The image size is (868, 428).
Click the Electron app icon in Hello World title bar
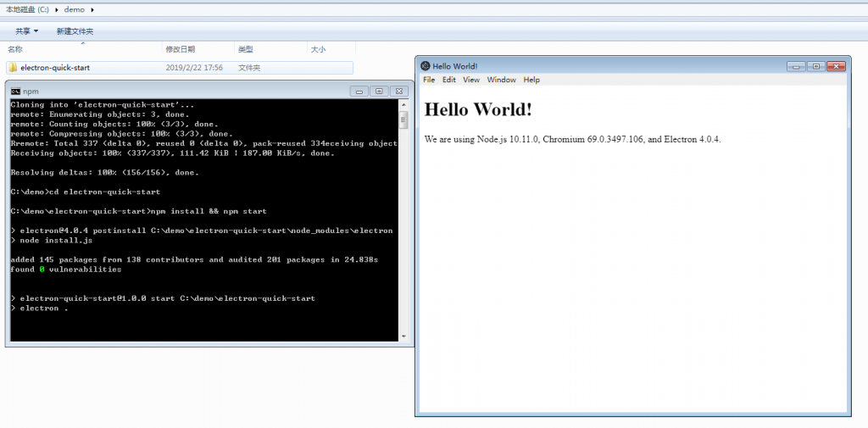point(426,66)
